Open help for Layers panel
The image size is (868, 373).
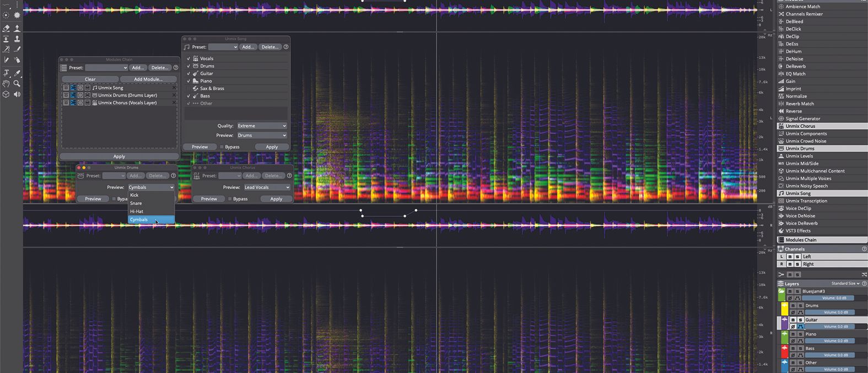[x=864, y=284]
